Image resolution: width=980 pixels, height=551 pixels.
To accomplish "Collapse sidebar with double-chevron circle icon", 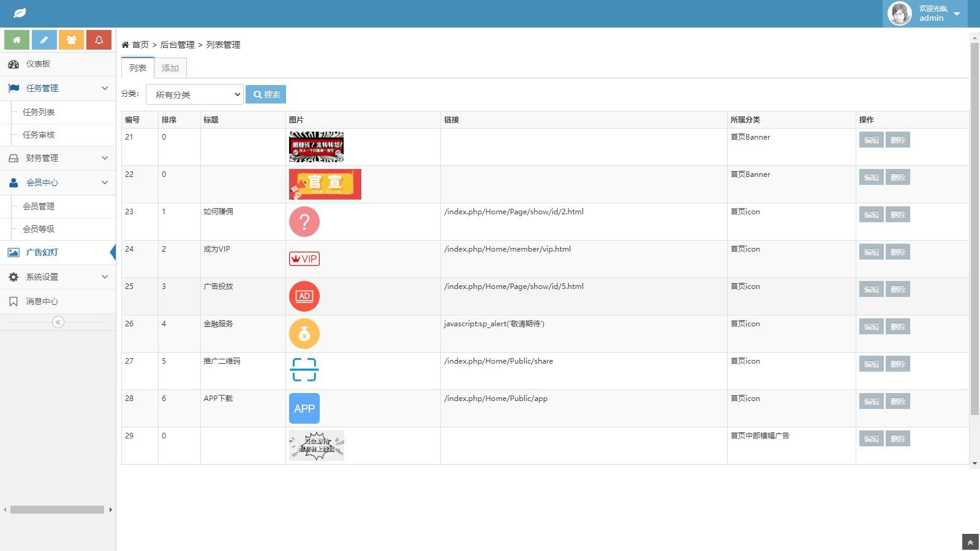I will 58,322.
